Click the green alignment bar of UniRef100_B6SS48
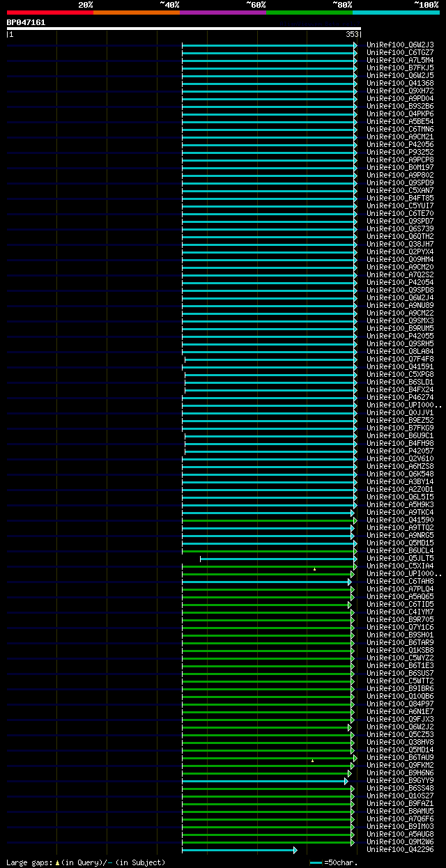Image resolution: width=446 pixels, height=868 pixels. (268, 789)
